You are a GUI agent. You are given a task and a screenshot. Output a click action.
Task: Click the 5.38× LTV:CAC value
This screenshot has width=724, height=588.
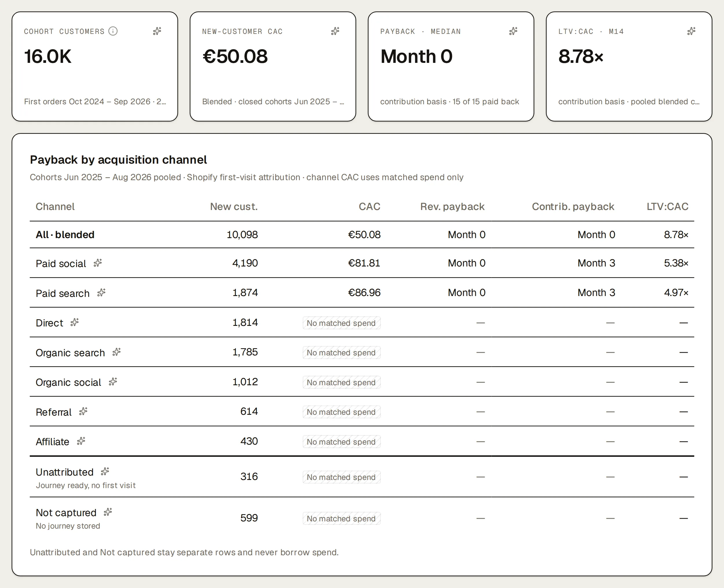pyautogui.click(x=676, y=263)
